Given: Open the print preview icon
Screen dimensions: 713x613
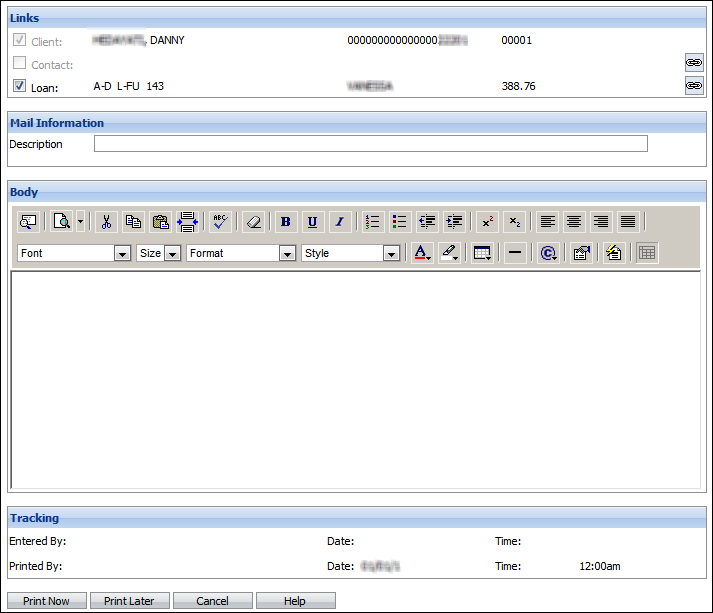Looking at the screenshot, I should 62,222.
